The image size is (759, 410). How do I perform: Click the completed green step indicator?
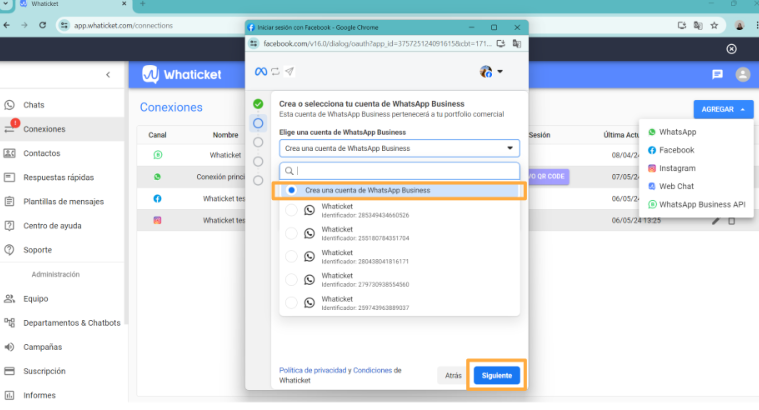(x=258, y=104)
